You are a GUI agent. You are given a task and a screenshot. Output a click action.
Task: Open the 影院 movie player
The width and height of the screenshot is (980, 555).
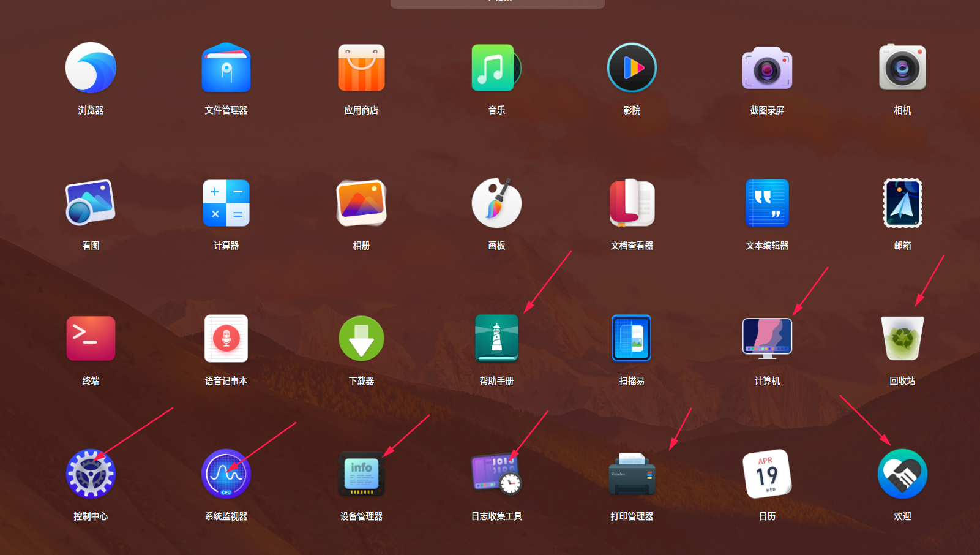coord(632,67)
